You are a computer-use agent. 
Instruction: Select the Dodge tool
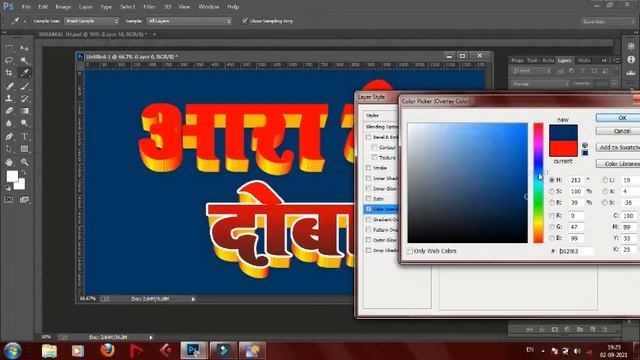pyautogui.click(x=24, y=123)
